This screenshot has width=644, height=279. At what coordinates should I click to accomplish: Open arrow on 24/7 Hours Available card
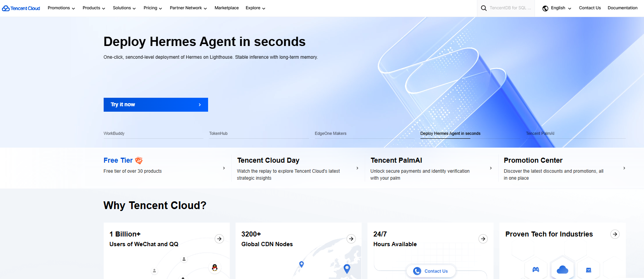pyautogui.click(x=483, y=239)
